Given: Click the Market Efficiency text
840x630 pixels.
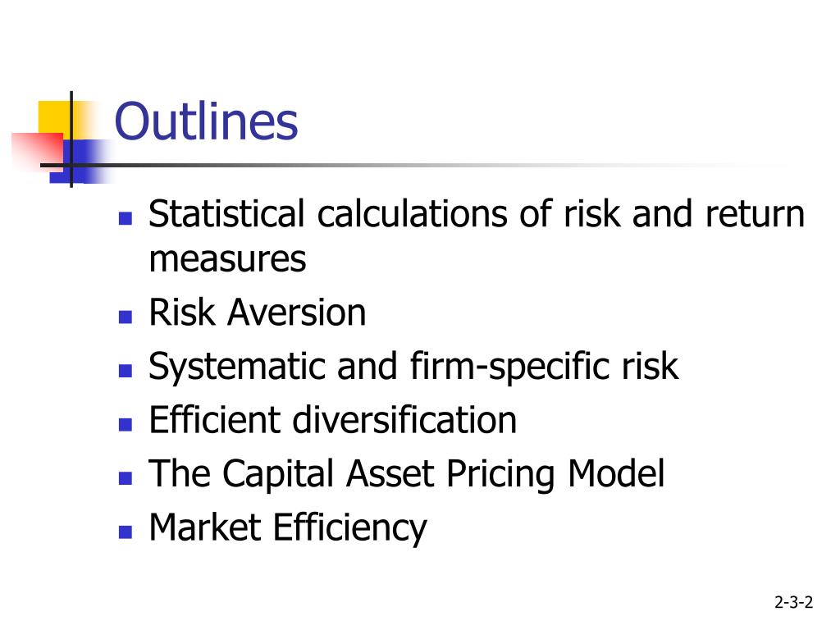Looking at the screenshot, I should click(288, 528).
